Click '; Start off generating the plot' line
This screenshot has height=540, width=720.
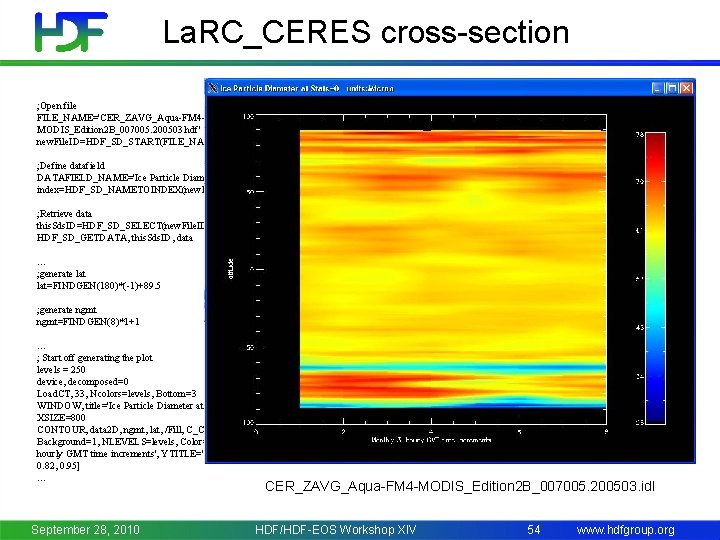pos(95,358)
